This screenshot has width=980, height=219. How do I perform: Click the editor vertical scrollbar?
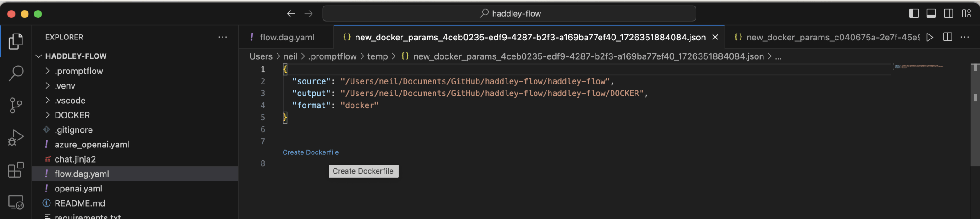975,115
